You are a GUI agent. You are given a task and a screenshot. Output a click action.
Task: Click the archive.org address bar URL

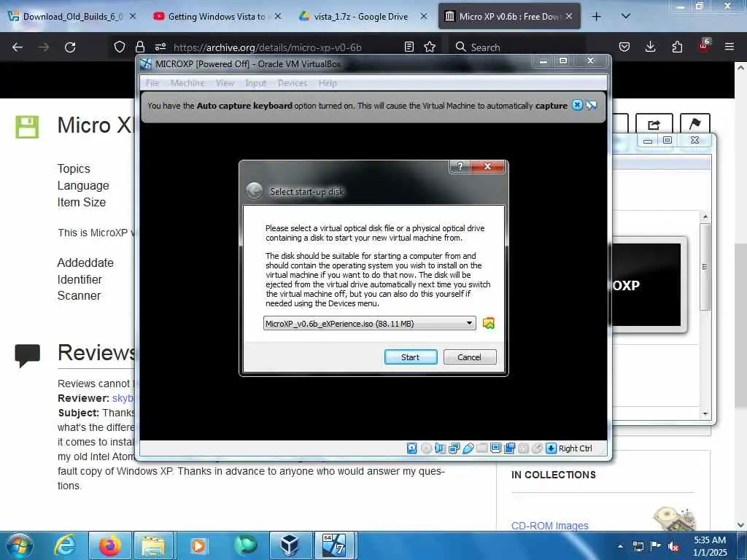click(267, 47)
